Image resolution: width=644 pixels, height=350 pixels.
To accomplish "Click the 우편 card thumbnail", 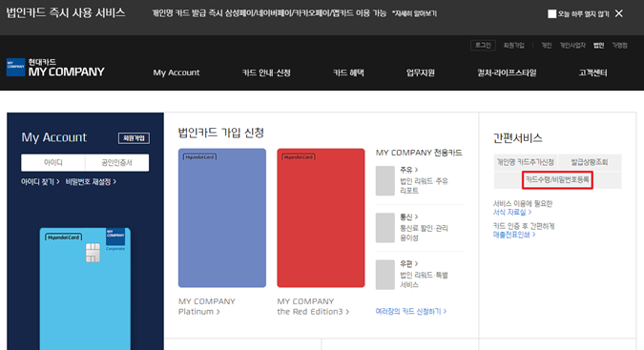I will pos(385,275).
